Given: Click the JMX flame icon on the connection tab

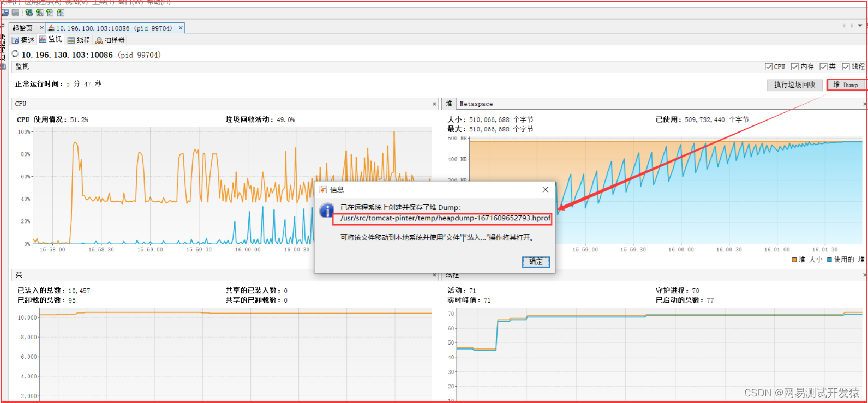Looking at the screenshot, I should click(51, 28).
